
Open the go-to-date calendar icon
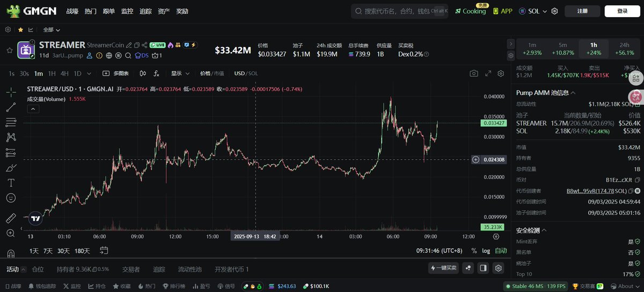click(x=104, y=250)
